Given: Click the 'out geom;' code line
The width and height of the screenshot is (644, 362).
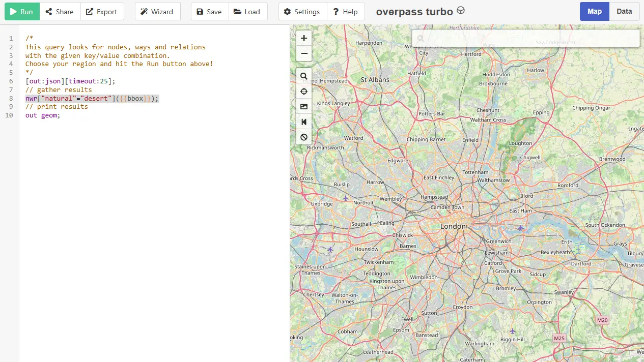Looking at the screenshot, I should pos(43,115).
